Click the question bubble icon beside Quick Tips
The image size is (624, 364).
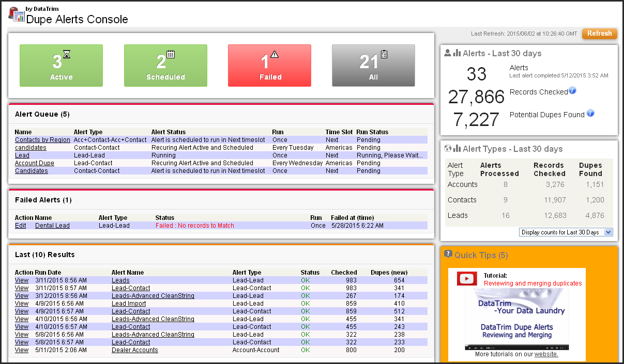(x=448, y=254)
